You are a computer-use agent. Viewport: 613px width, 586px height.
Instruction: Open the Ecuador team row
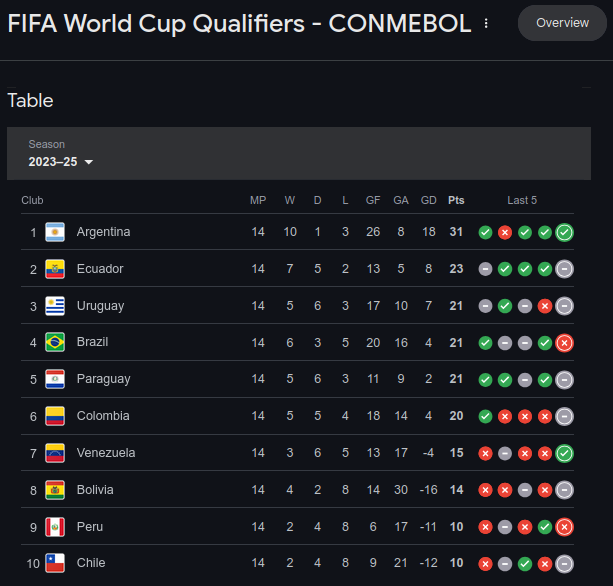[298, 269]
